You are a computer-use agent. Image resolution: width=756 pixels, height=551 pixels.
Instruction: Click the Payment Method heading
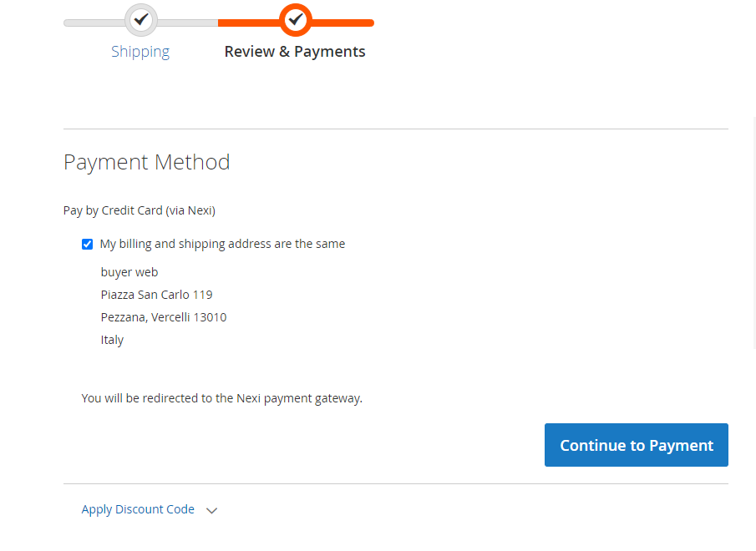point(147,162)
